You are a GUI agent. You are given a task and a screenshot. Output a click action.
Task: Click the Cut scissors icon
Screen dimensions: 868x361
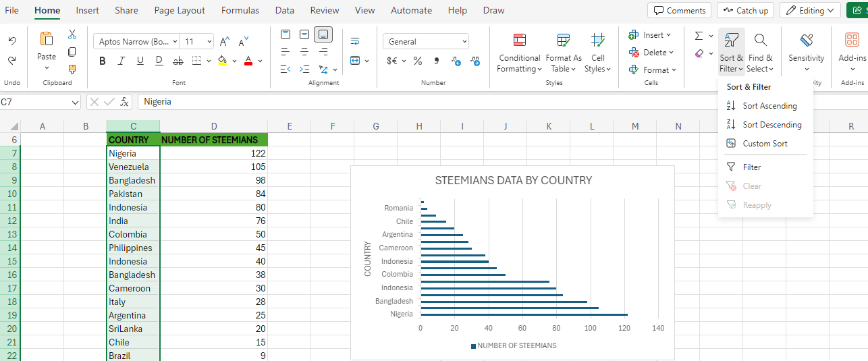(x=72, y=34)
